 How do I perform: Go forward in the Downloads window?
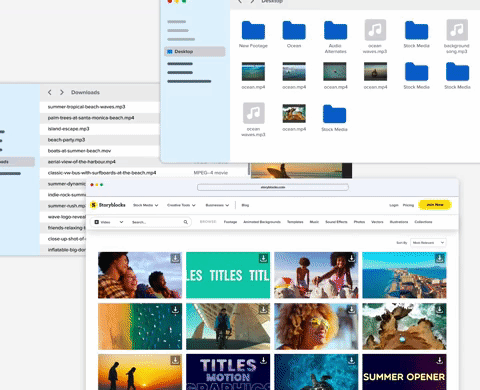pos(62,92)
